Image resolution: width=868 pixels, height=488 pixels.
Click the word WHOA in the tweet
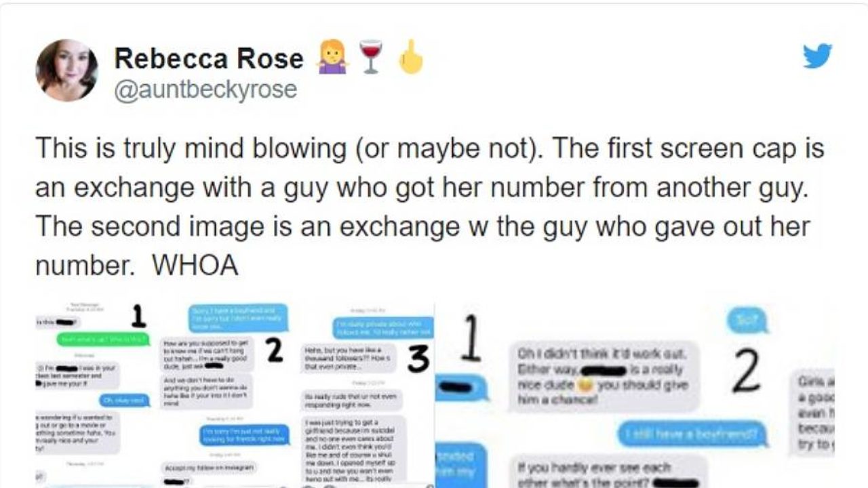(195, 266)
